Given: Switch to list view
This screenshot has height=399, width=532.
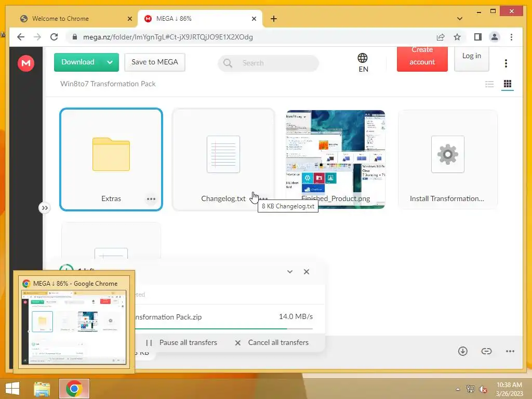Looking at the screenshot, I should point(489,84).
